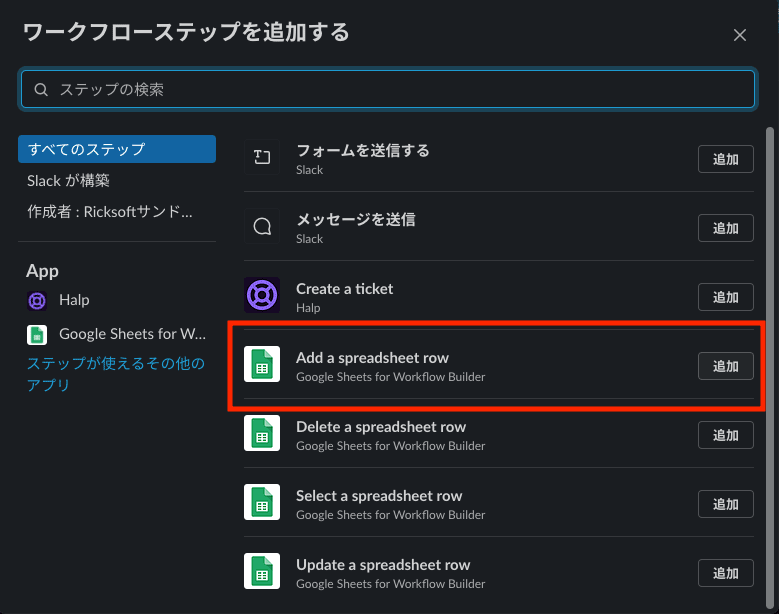
Task: Click the Sheets icon for Add a spreadsheet row
Action: pos(262,364)
